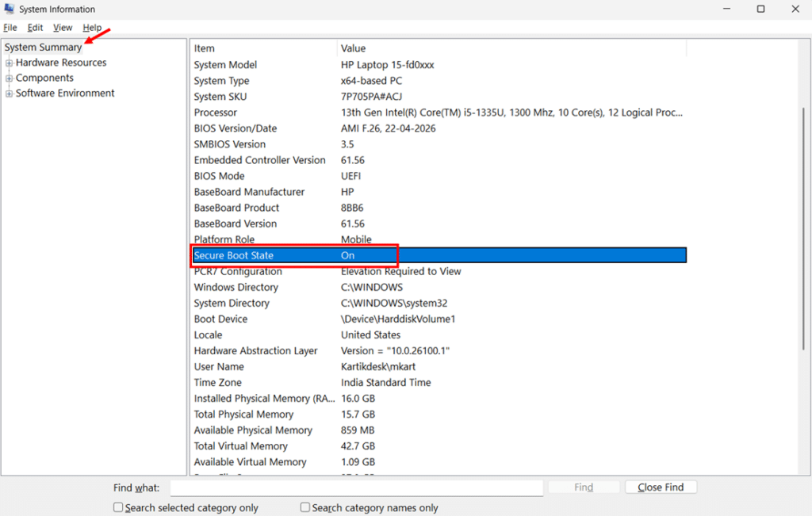Image resolution: width=812 pixels, height=516 pixels.
Task: Maximize the System Information window
Action: tap(760, 9)
